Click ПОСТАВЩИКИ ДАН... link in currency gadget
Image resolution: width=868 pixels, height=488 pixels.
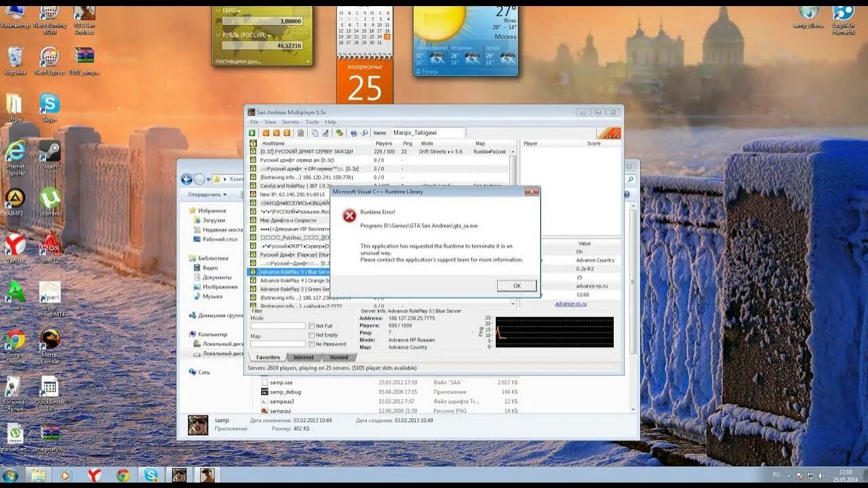(238, 61)
